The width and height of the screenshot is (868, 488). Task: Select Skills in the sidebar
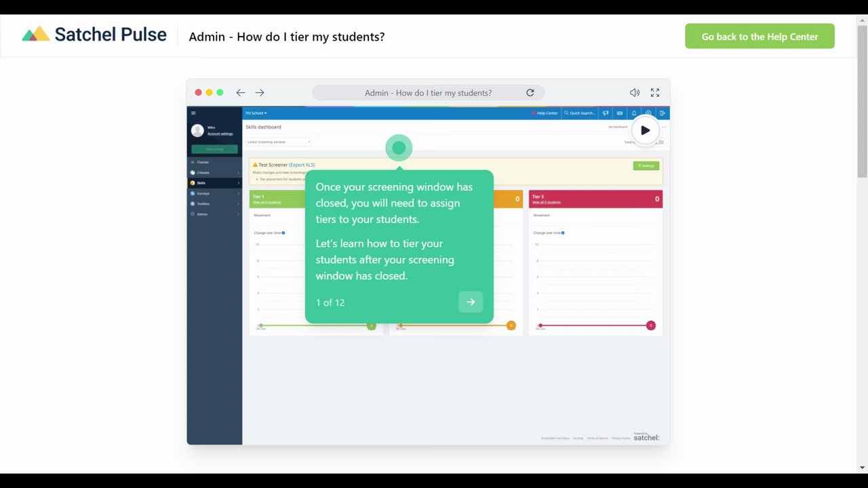(214, 183)
